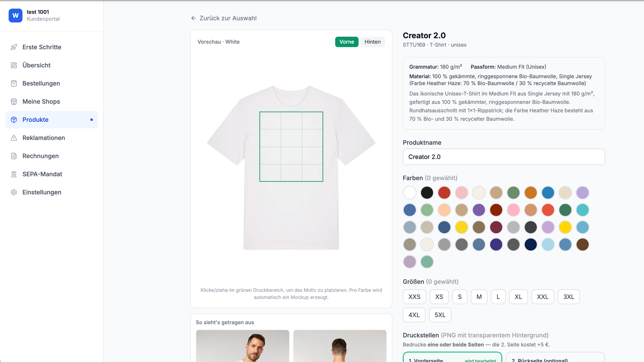Click the Reklamationen warning triangle icon
This screenshot has width=644, height=362.
pos(14,138)
